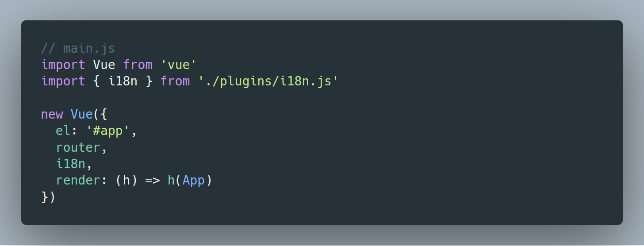
Task: Click 'from' keyword in the first import
Action: click(x=138, y=65)
